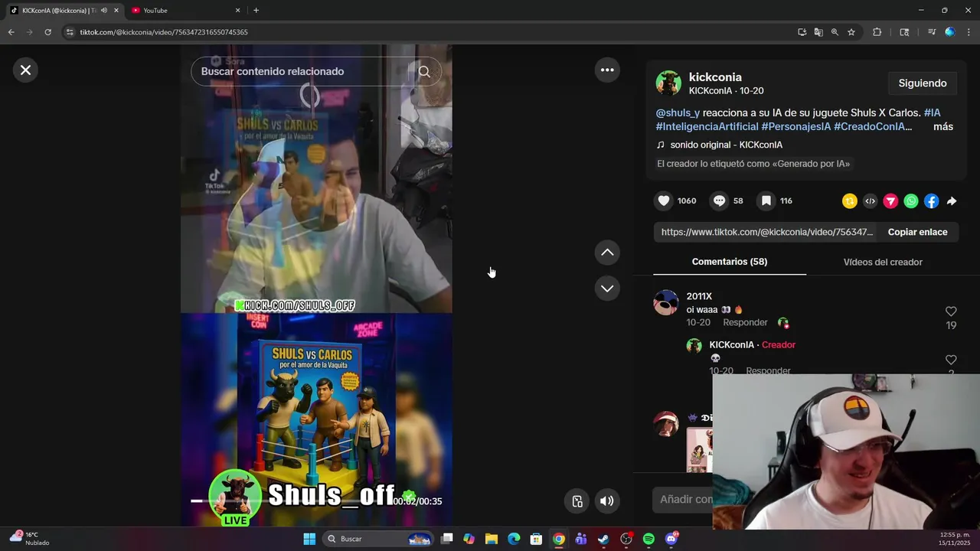Open Chrome three-dot menu
The image size is (980, 551).
click(x=969, y=32)
